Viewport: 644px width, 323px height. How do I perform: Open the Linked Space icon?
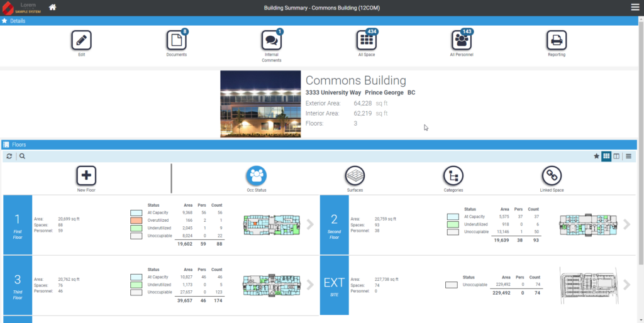552,176
